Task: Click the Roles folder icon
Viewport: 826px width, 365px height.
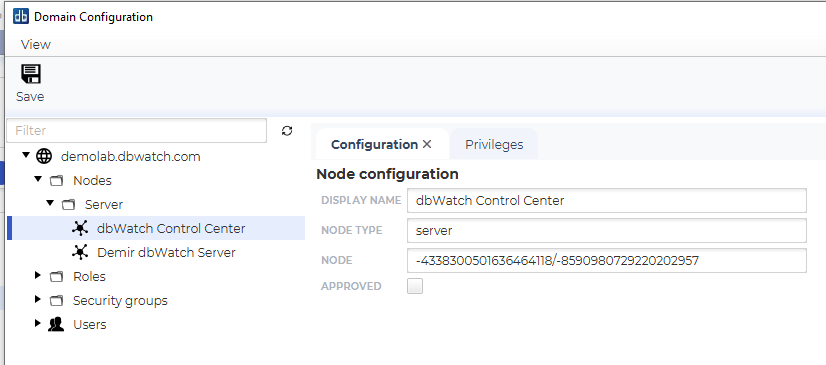Action: point(56,277)
